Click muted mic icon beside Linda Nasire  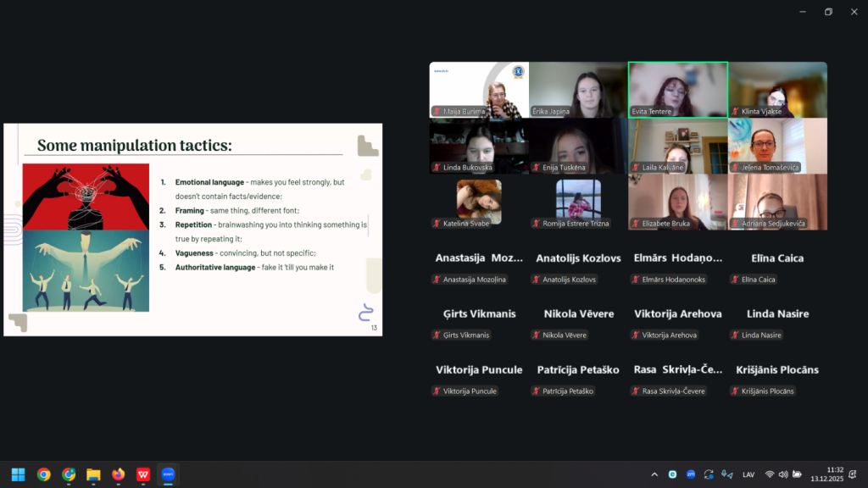tap(735, 335)
